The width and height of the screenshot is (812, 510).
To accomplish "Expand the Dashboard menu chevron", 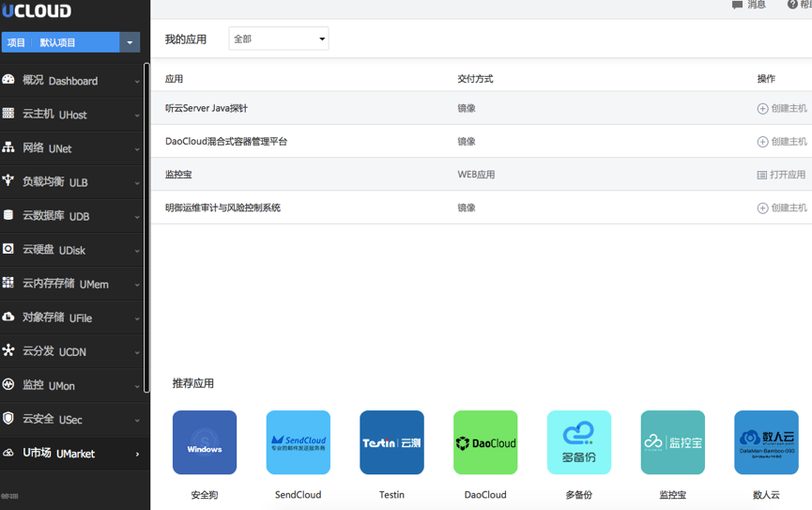I will point(137,82).
